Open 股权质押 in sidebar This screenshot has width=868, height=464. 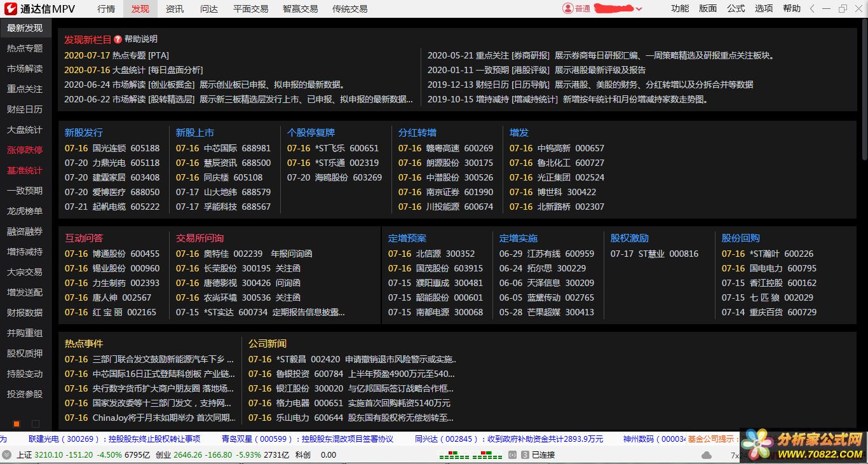(x=25, y=353)
